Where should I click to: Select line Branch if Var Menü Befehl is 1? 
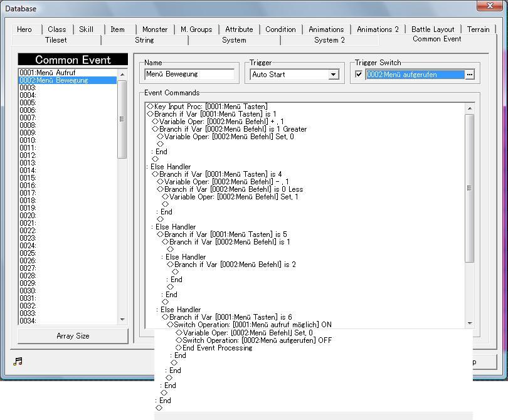pyautogui.click(x=226, y=242)
